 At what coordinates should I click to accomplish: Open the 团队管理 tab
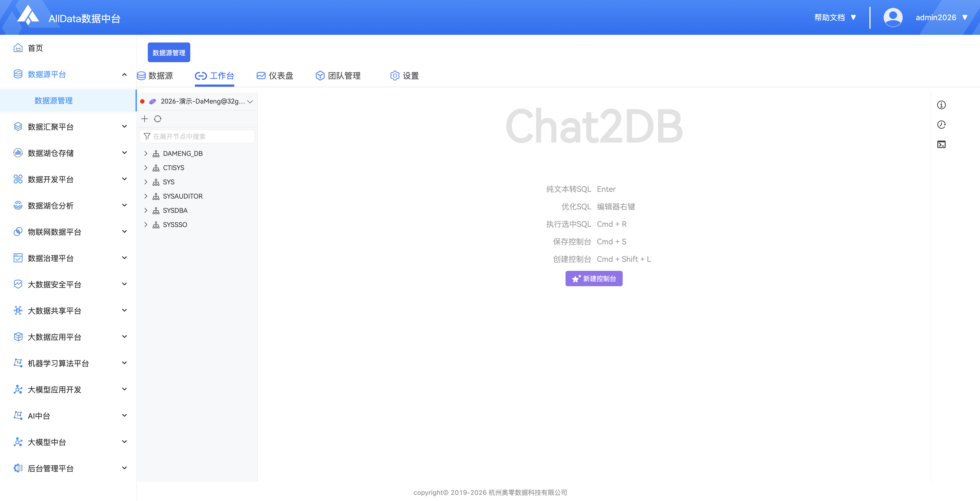point(338,76)
